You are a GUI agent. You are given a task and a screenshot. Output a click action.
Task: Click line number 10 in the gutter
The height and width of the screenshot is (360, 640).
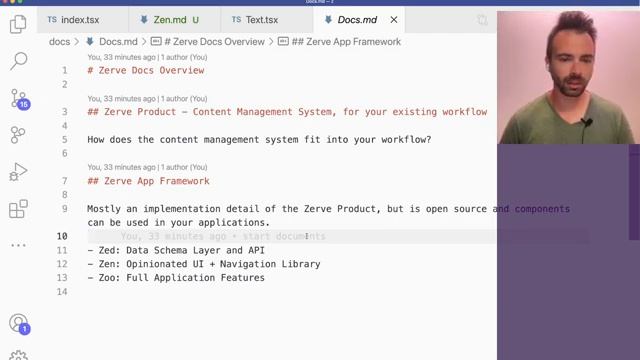[62, 236]
